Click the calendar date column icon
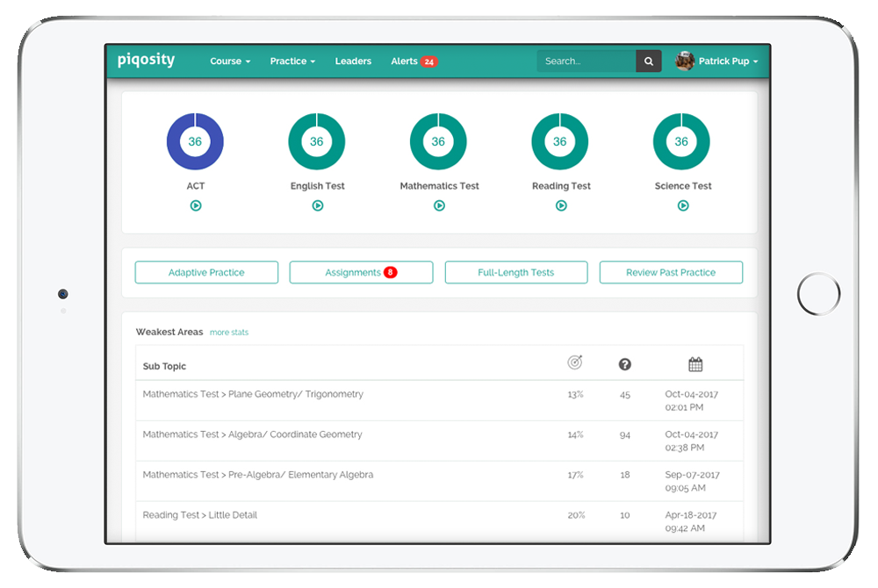 [x=695, y=364]
